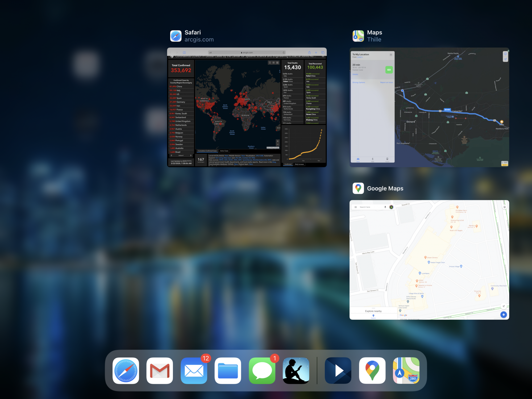Image resolution: width=532 pixels, height=399 pixels.
Task: Launch the Kindle app in dock
Action: [296, 371]
